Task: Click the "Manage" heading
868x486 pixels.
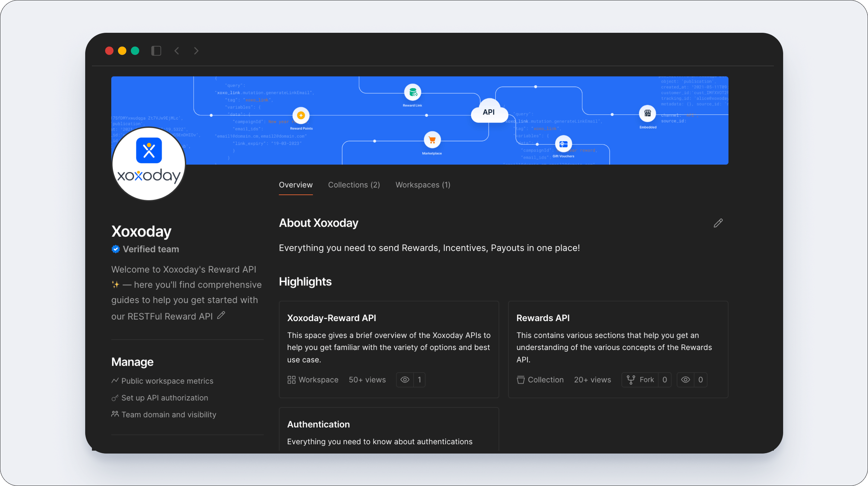Action: tap(132, 362)
